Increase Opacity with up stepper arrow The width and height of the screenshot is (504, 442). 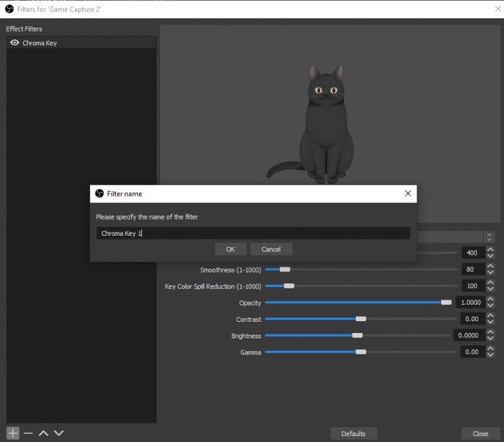click(x=490, y=299)
